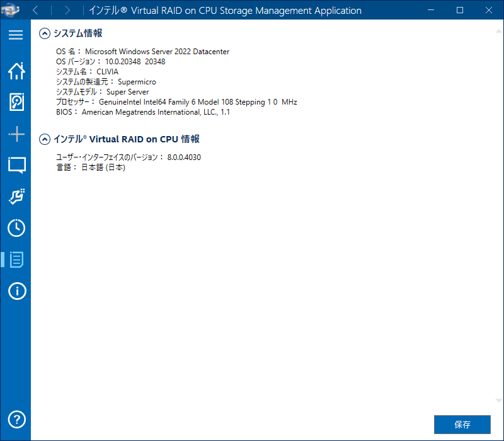Screen dimensions: 504x441
Task: Navigate forward with the right arrow
Action: [67, 10]
